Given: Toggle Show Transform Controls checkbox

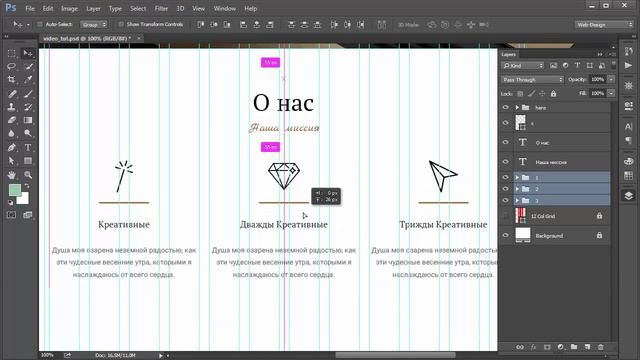Looking at the screenshot, I should (121, 24).
